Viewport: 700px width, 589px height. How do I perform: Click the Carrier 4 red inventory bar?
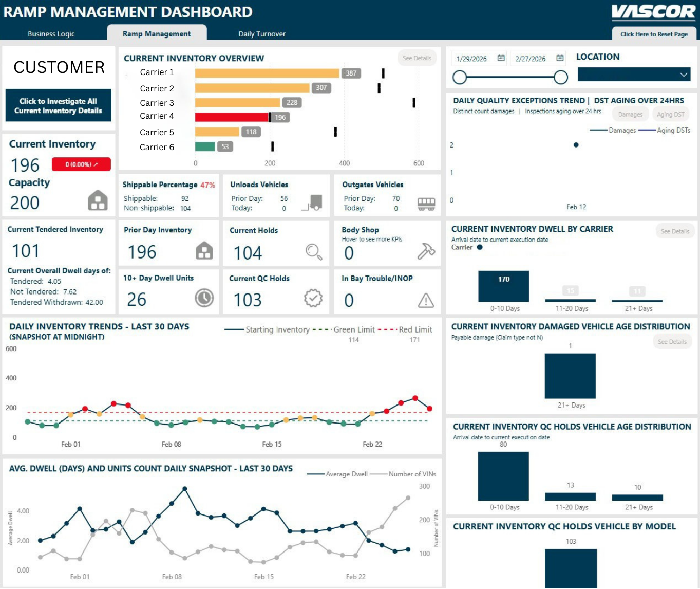(232, 117)
